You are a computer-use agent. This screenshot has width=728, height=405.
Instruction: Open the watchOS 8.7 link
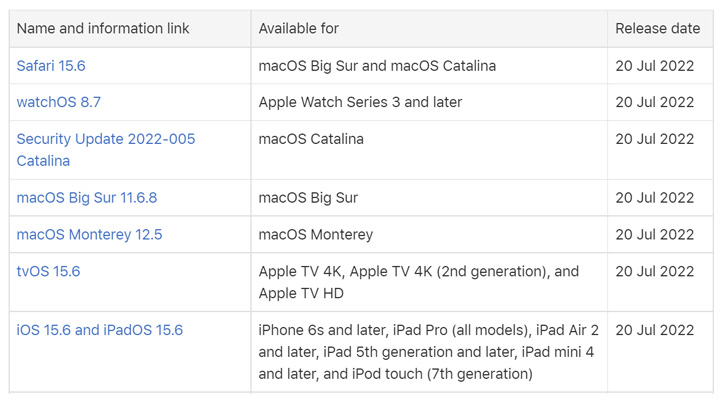point(58,102)
